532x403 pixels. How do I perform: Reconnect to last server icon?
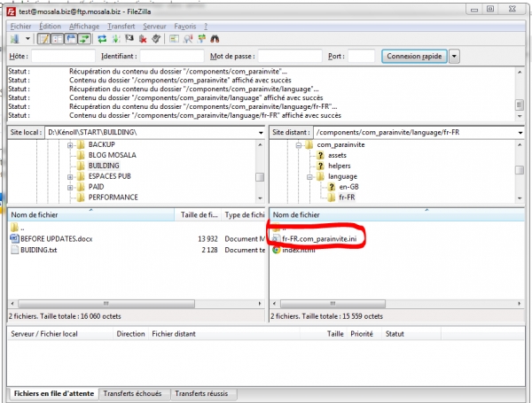[x=156, y=39]
